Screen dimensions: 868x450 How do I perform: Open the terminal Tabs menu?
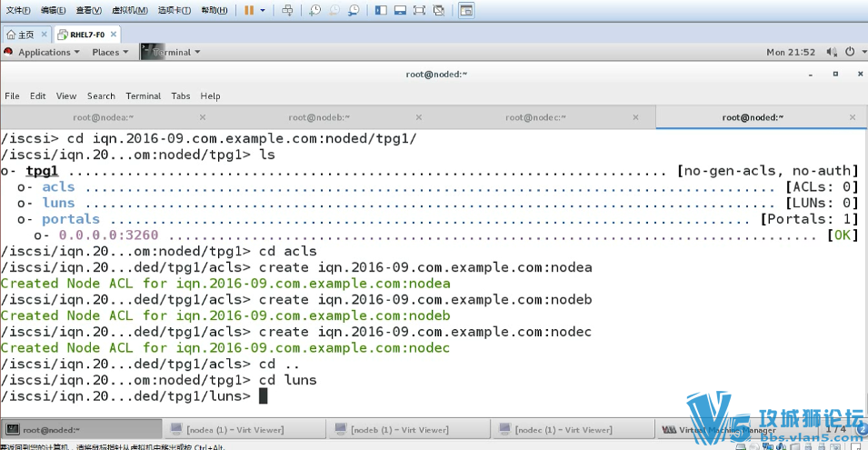tap(181, 95)
